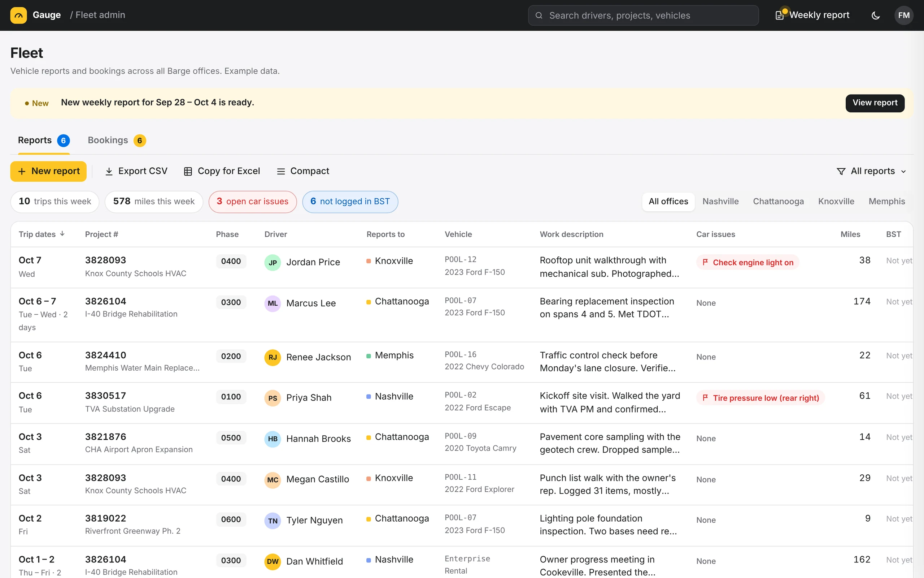
Task: Click the Miles column header
Action: point(850,234)
